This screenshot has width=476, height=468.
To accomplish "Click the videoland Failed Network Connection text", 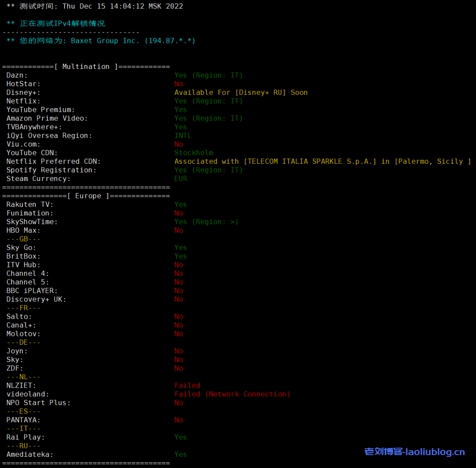I will [232, 394].
